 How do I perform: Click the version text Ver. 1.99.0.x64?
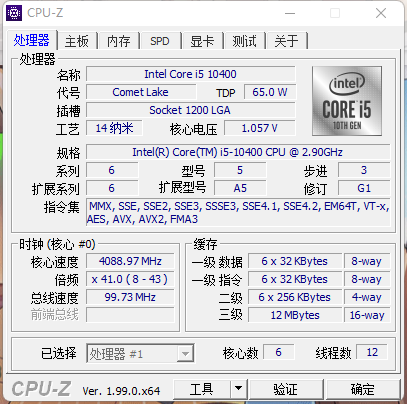click(x=121, y=391)
